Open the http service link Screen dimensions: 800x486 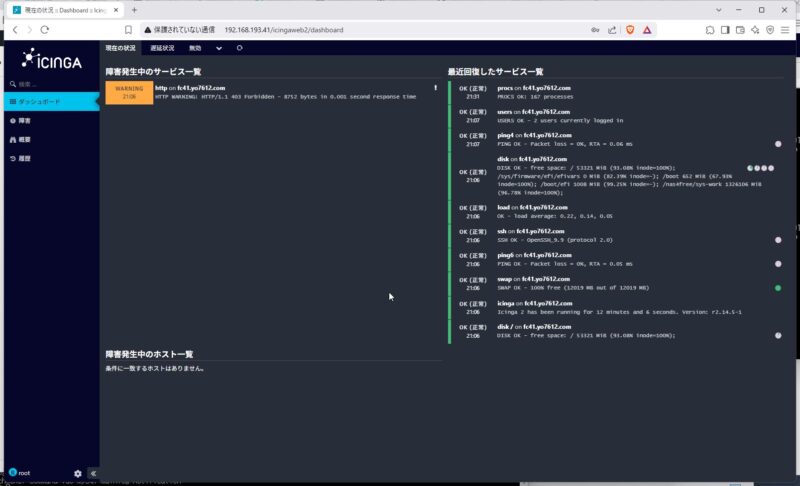coord(161,88)
